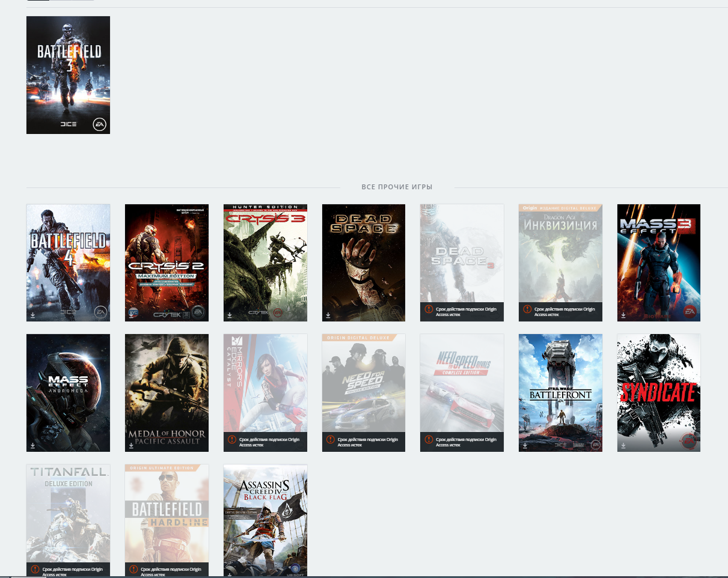The height and width of the screenshot is (578, 728).
Task: Click the expired subscription text on Dragon Age
Action: tap(565, 312)
